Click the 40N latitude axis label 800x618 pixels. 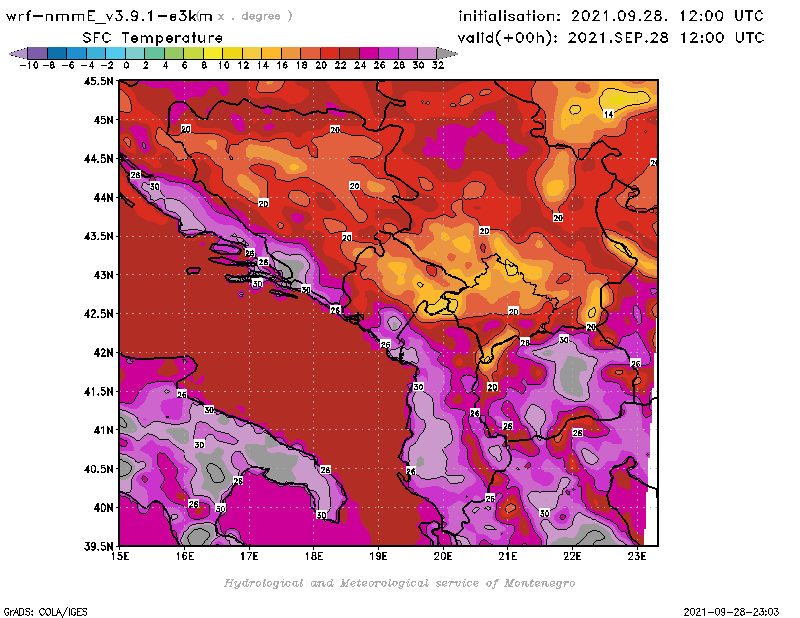click(104, 508)
